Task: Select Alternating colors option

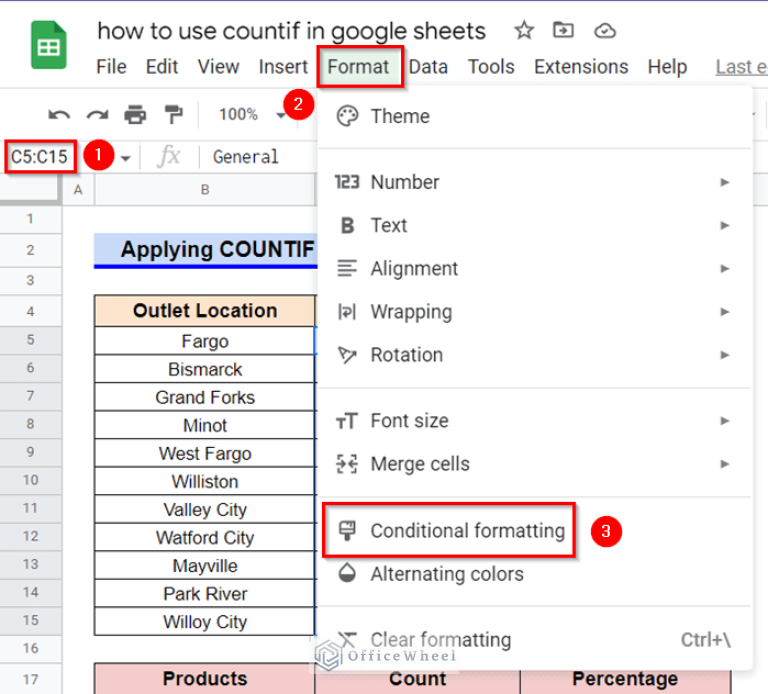Action: (446, 574)
